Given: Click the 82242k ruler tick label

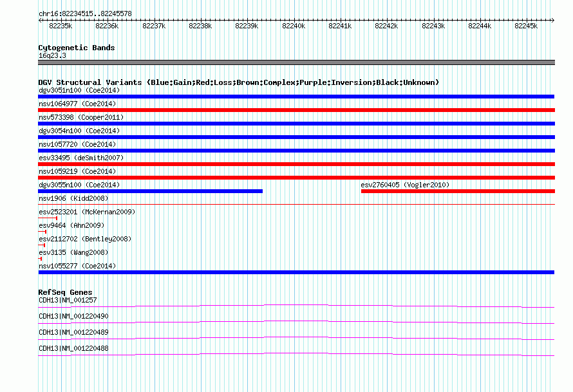Looking at the screenshot, I should [x=386, y=26].
